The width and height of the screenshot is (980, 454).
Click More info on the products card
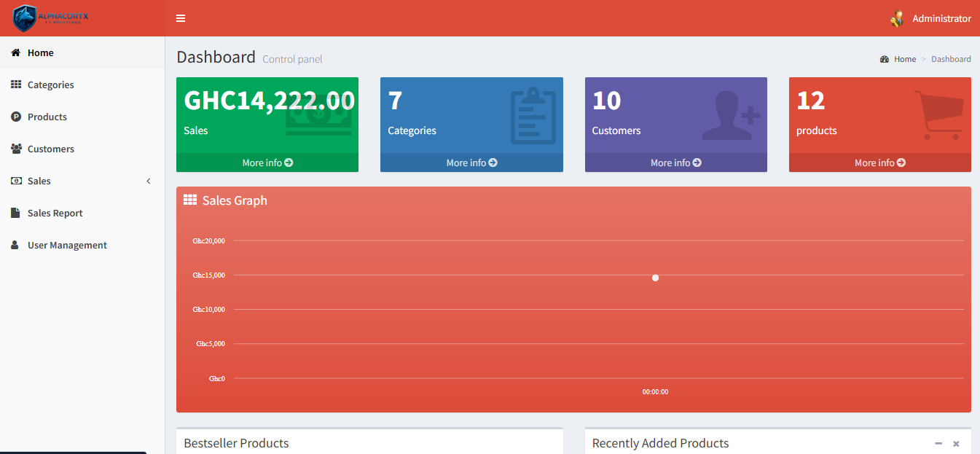pyautogui.click(x=879, y=163)
